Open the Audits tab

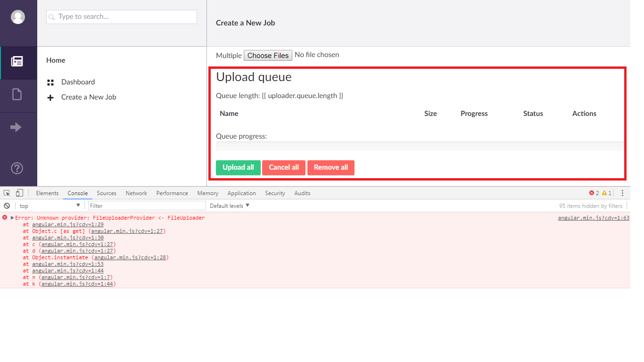(x=302, y=193)
